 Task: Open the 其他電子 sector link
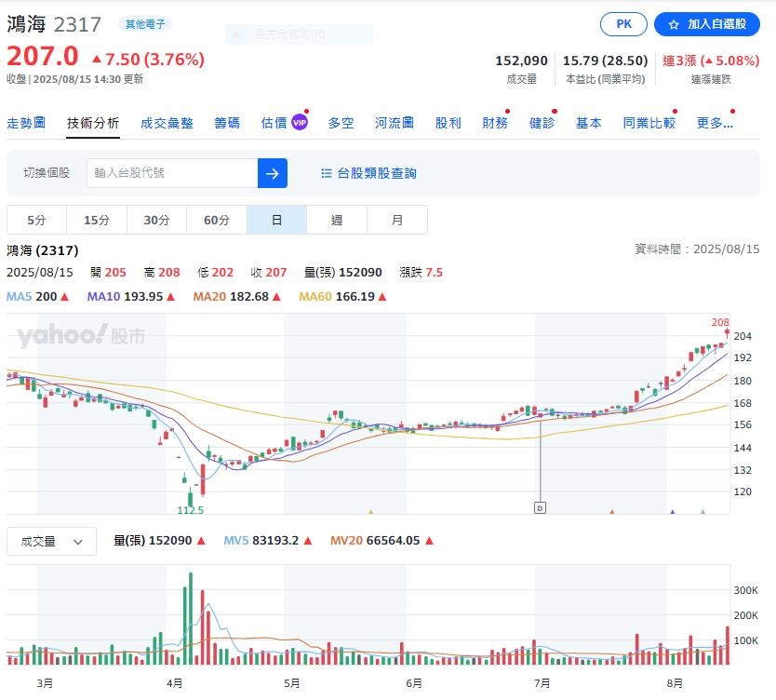point(143,24)
